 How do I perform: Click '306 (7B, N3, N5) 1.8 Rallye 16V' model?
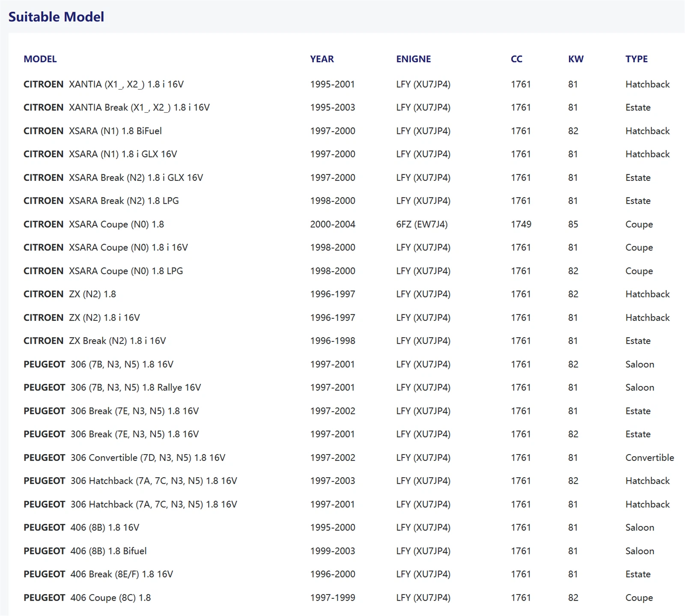point(136,388)
